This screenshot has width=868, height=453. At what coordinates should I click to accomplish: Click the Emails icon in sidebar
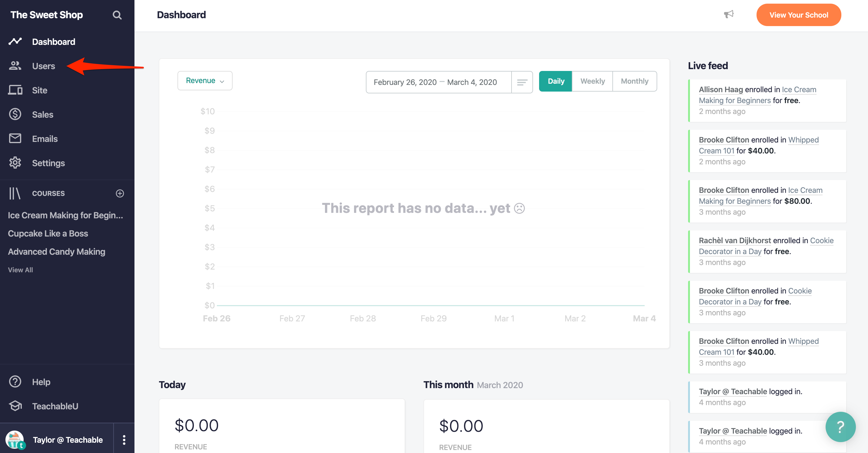pos(16,138)
